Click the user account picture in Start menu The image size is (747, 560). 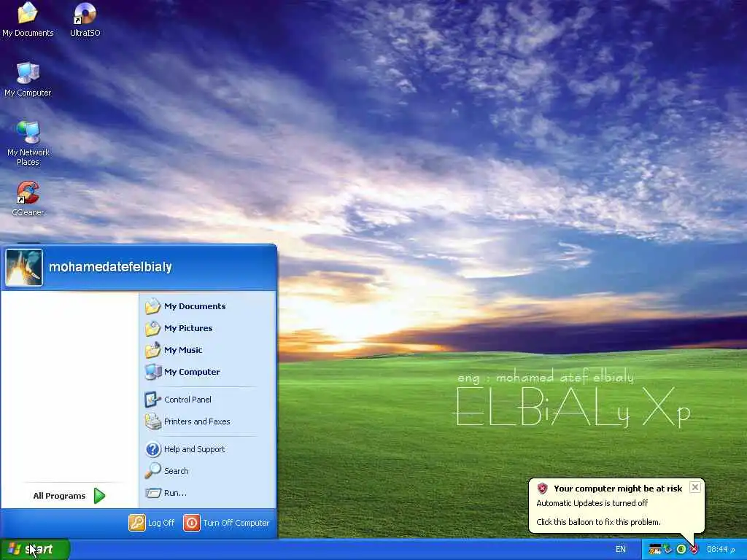24,267
